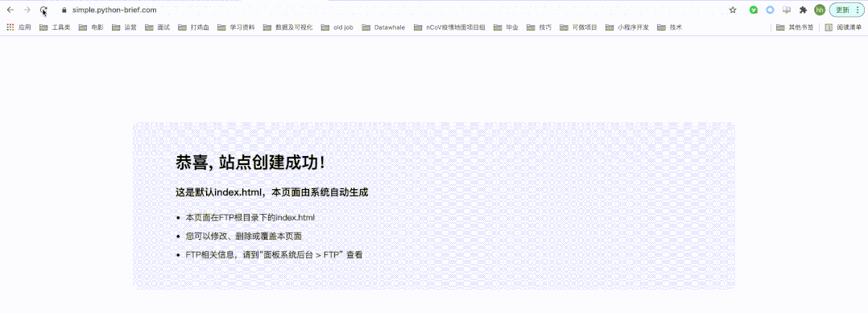Go forward to the next page
Image resolution: width=868 pixels, height=313 pixels.
pyautogui.click(x=27, y=10)
